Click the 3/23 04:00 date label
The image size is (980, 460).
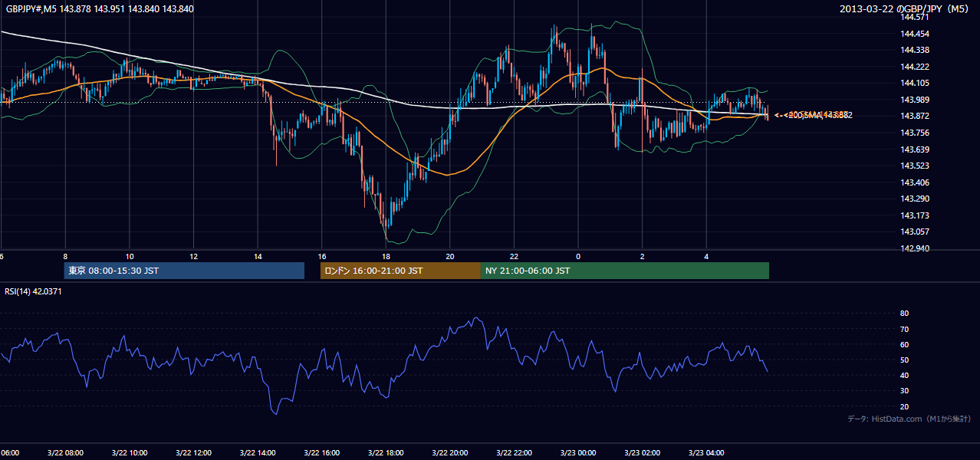pos(706,453)
